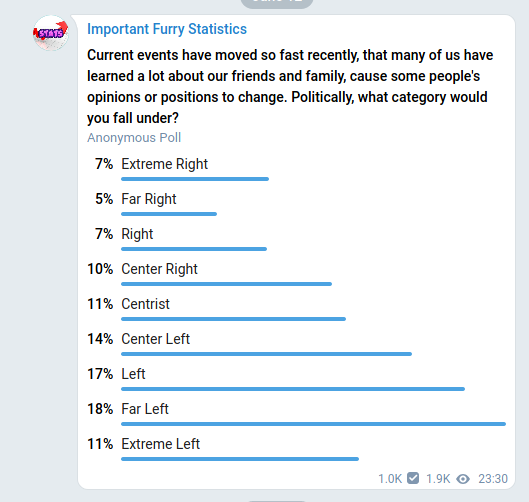Click the votes checkmark icon
The width and height of the screenshot is (529, 502).
[x=413, y=478]
